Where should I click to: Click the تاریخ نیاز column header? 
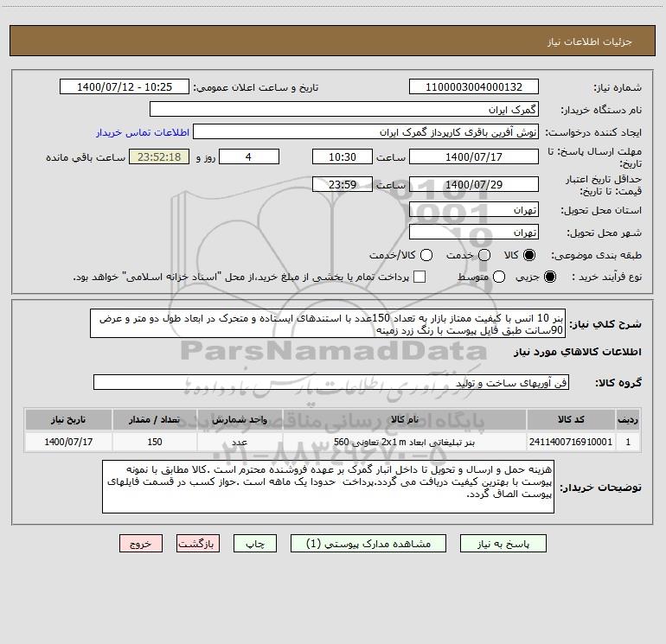(68, 420)
